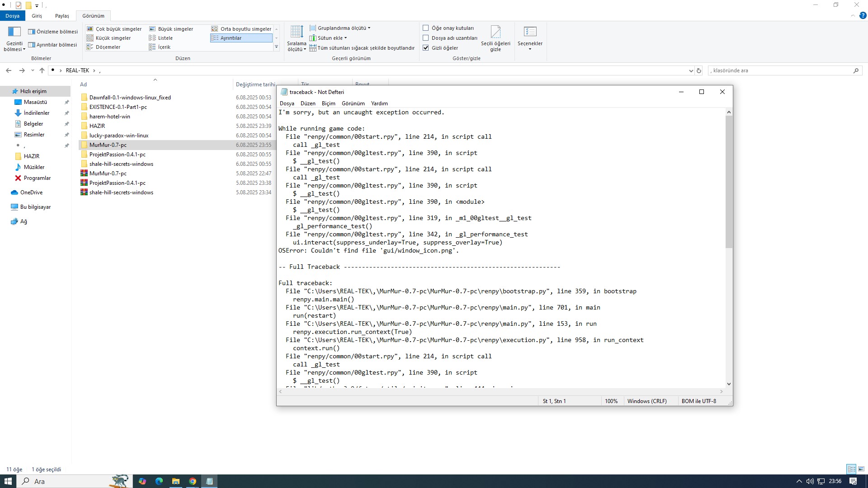Switch to Küçük simgeler view
The image size is (868, 488).
(109, 38)
